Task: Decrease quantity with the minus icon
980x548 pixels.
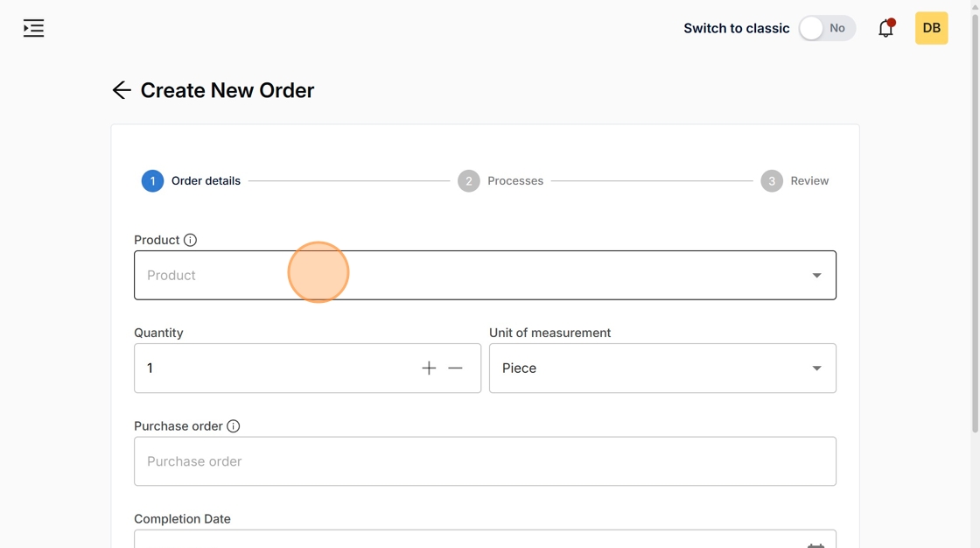Action: [455, 369]
